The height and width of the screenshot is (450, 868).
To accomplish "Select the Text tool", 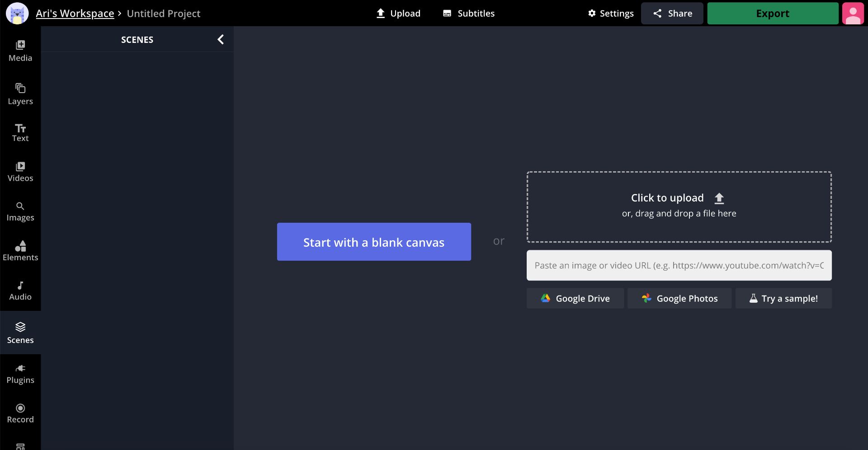I will 20,133.
